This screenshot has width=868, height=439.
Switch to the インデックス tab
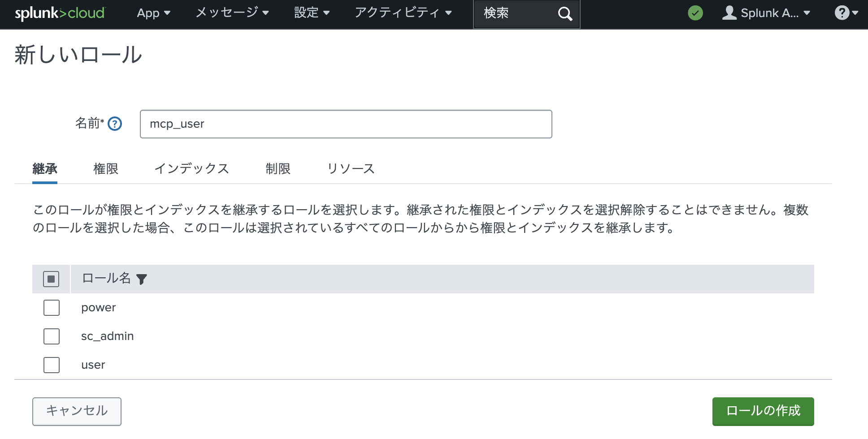pos(192,169)
